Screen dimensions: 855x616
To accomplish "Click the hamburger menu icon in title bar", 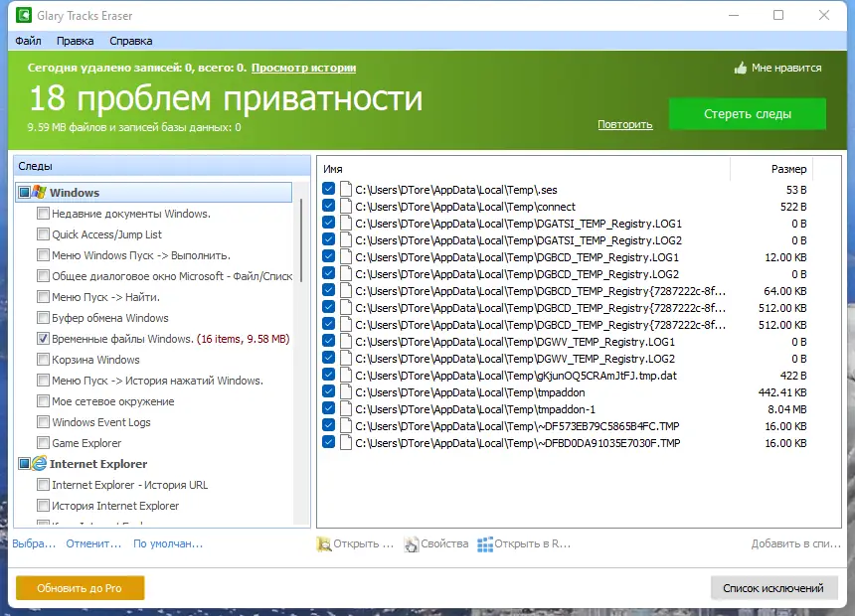I will (x=733, y=15).
